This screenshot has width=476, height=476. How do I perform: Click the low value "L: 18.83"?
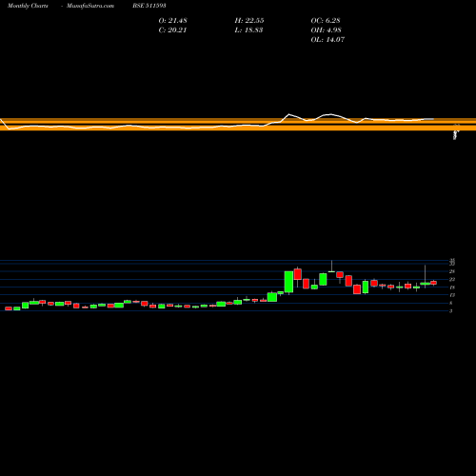(248, 30)
